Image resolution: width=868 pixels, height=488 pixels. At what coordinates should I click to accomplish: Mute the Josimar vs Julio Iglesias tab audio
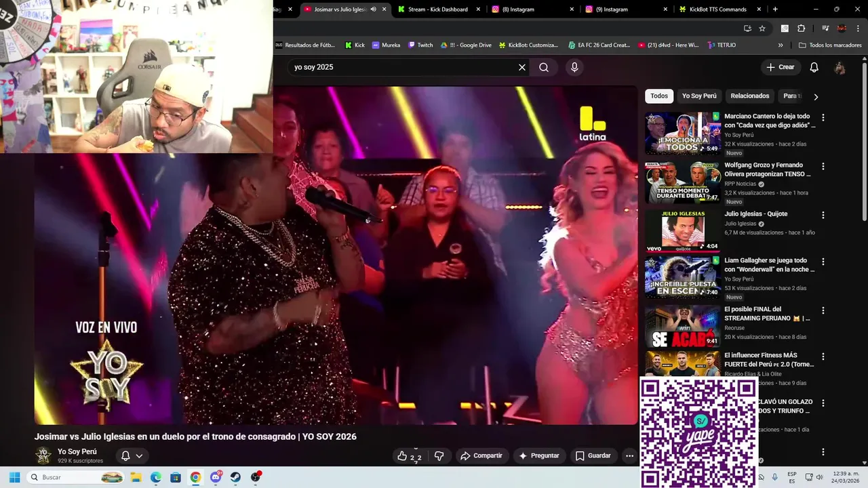point(373,9)
